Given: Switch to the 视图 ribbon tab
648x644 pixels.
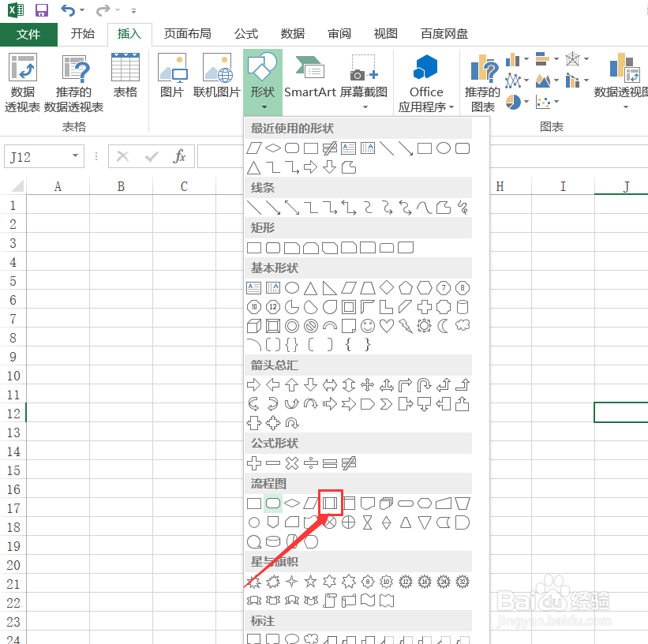Looking at the screenshot, I should coord(386,33).
